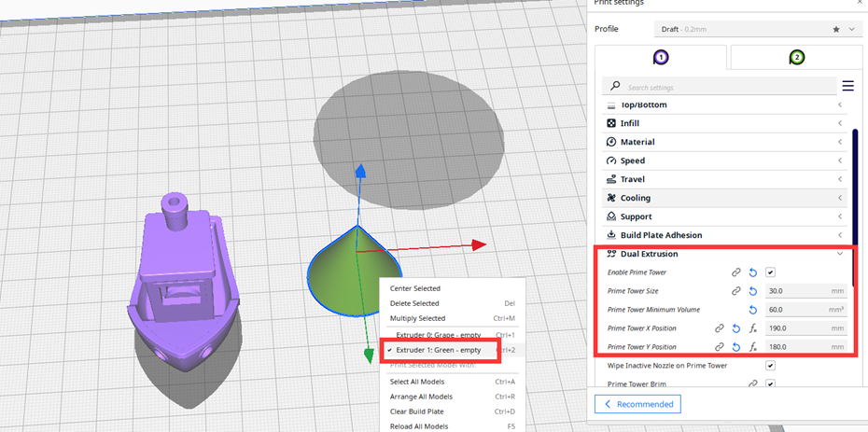Click the Prime Tower Minimum Volume 60.0 field

click(x=806, y=310)
